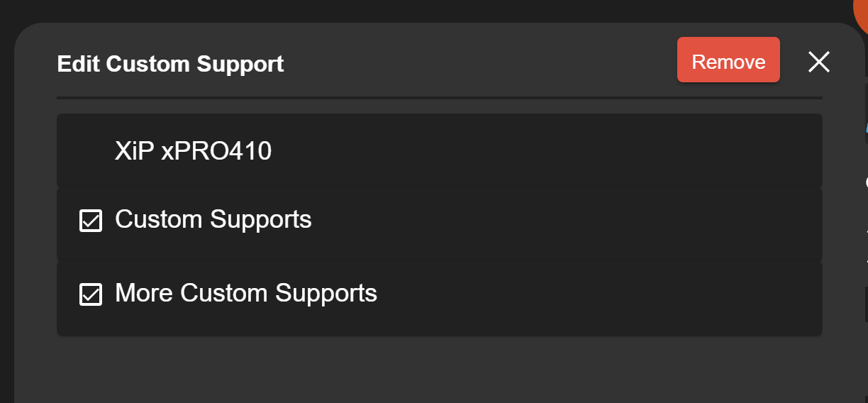Click the Custom Supports label text
Image resolution: width=868 pixels, height=403 pixels.
point(213,219)
